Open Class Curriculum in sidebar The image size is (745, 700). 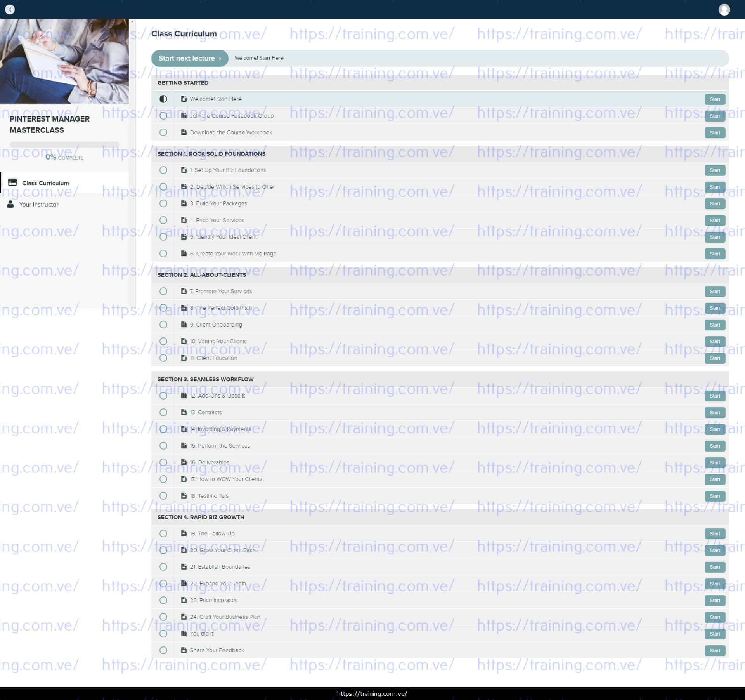[64, 183]
